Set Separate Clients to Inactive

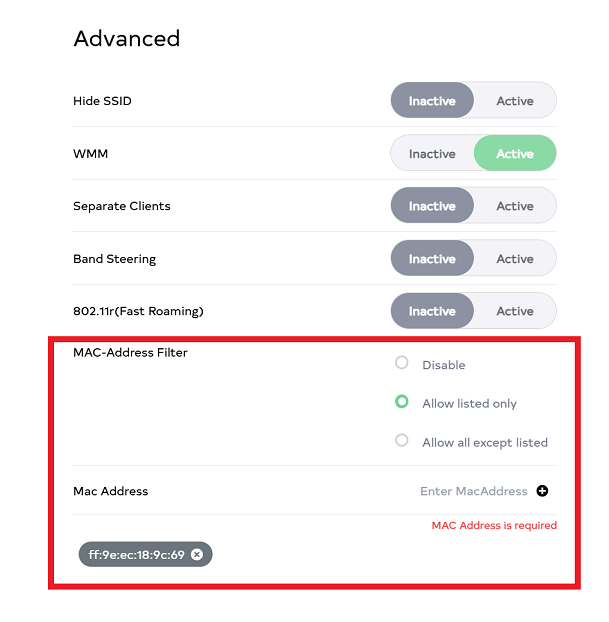pyautogui.click(x=432, y=206)
